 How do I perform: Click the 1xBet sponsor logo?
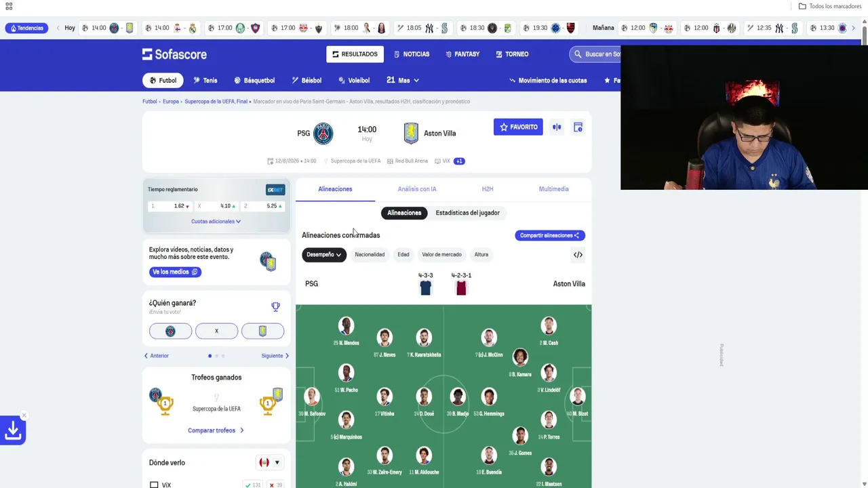coord(275,190)
